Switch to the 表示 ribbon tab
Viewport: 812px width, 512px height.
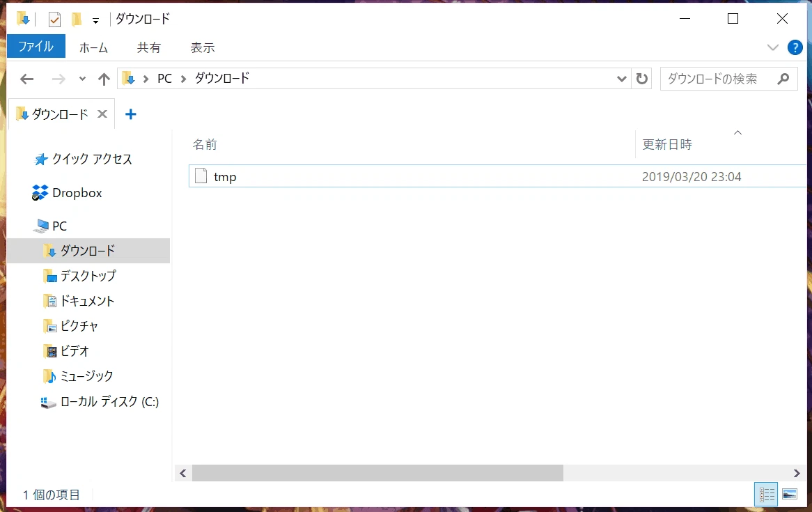click(x=203, y=47)
